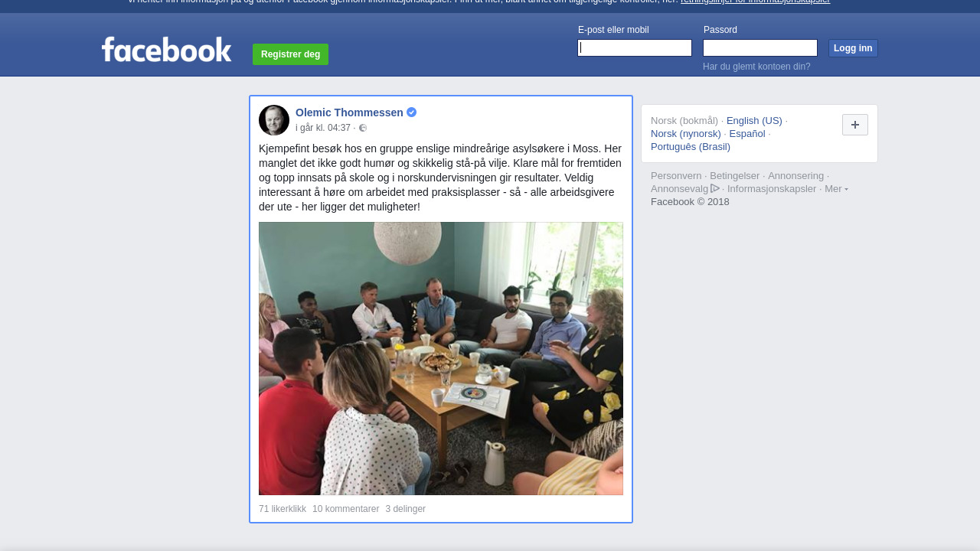Focus the Passord input field
This screenshot has height=551, width=980.
[x=760, y=48]
